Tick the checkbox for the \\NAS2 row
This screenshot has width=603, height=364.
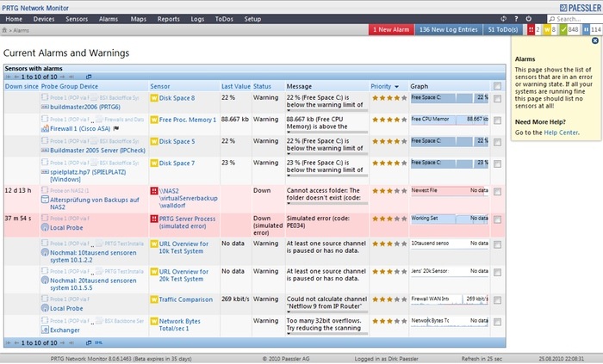pyautogui.click(x=497, y=192)
